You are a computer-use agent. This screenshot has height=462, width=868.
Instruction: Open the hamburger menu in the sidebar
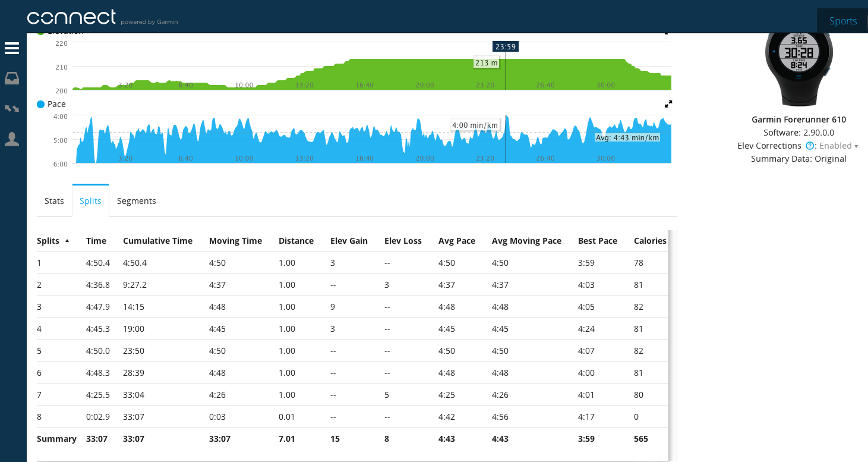click(12, 48)
